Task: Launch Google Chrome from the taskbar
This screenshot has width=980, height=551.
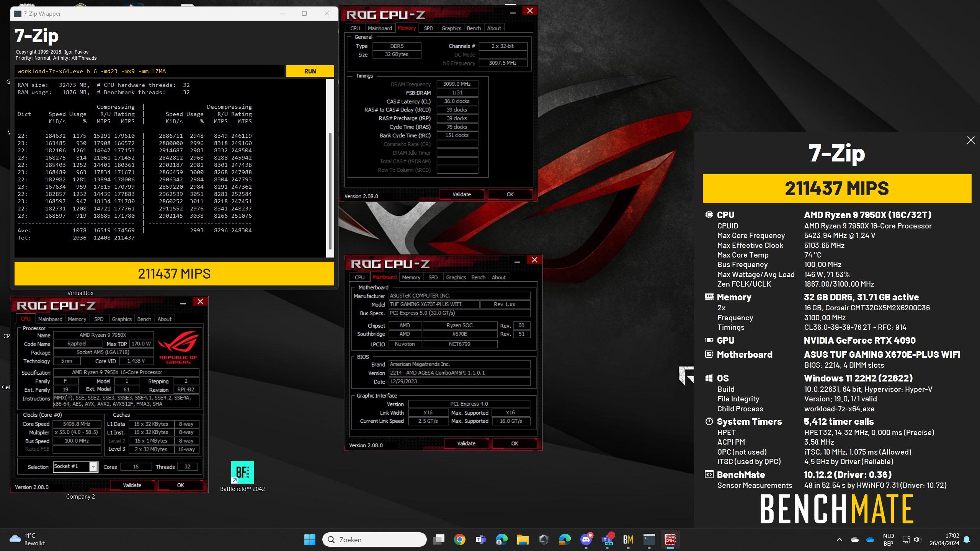Action: (x=459, y=540)
